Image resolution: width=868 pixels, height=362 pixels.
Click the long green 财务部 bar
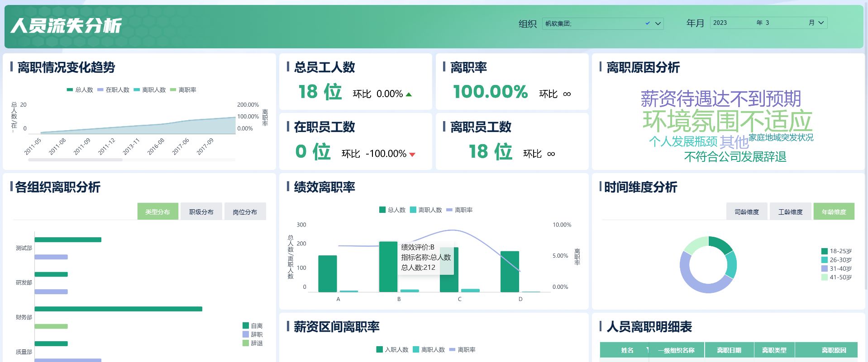point(119,309)
